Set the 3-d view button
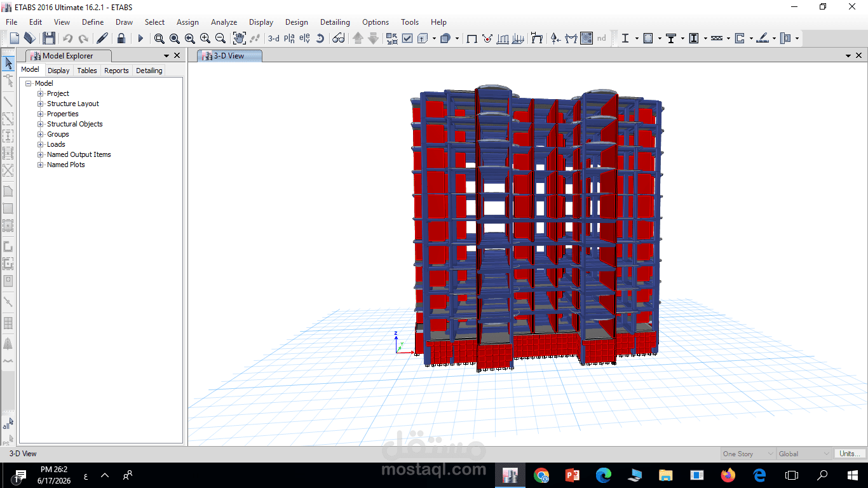 coord(273,39)
